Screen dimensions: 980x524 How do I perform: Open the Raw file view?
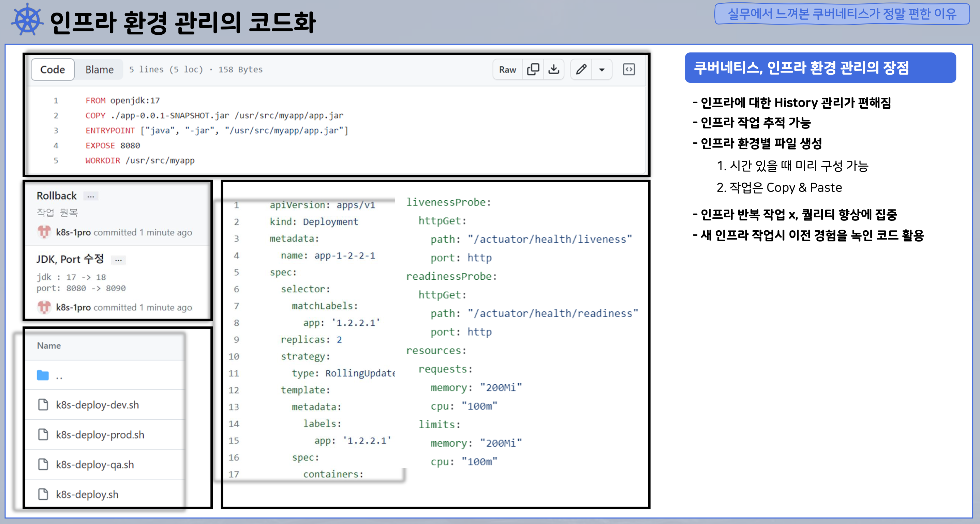[x=507, y=70]
